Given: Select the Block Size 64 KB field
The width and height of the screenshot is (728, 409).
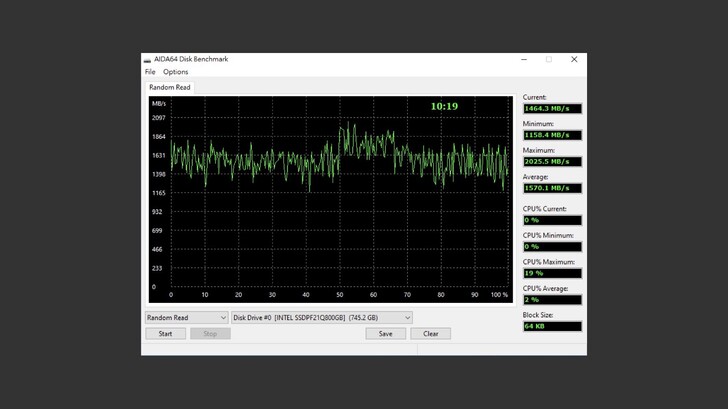Looking at the screenshot, I should [551, 326].
